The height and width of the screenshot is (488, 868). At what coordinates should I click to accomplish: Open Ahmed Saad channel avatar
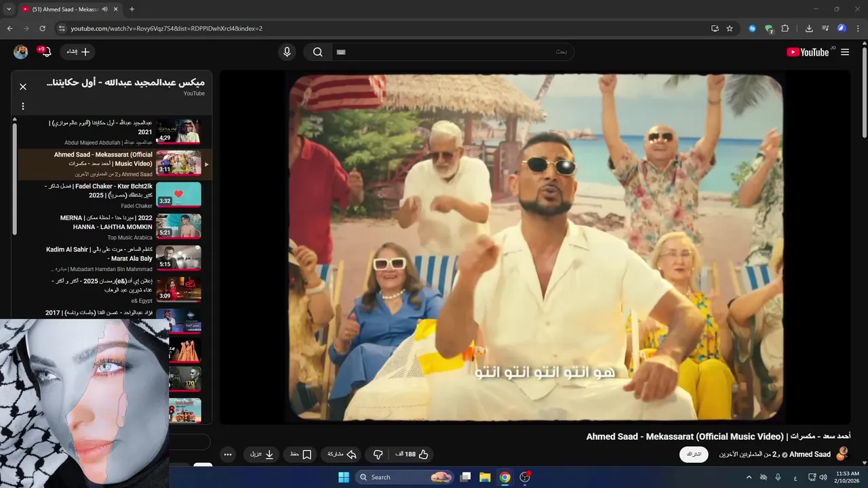click(843, 454)
